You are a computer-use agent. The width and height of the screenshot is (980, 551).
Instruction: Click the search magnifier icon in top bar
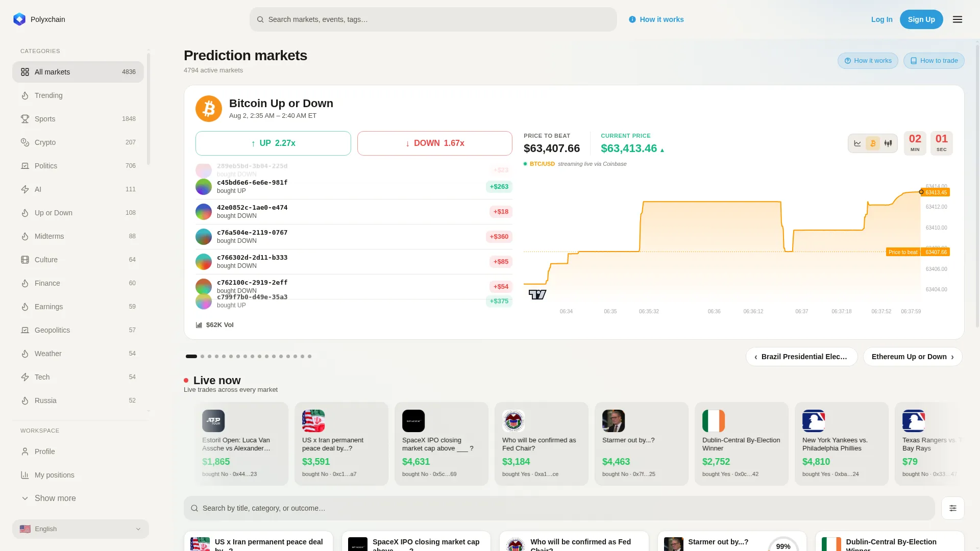click(x=260, y=19)
